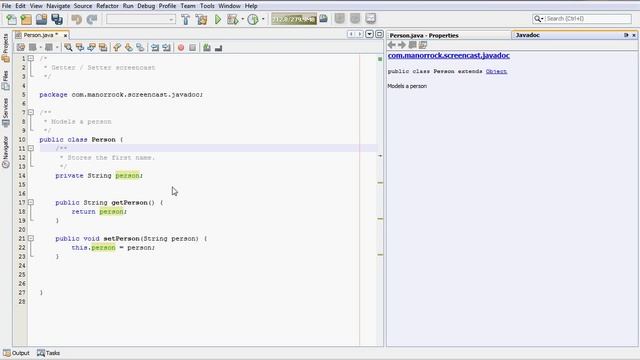Open the Tools menu
This screenshot has height=360, width=640.
tap(207, 6)
